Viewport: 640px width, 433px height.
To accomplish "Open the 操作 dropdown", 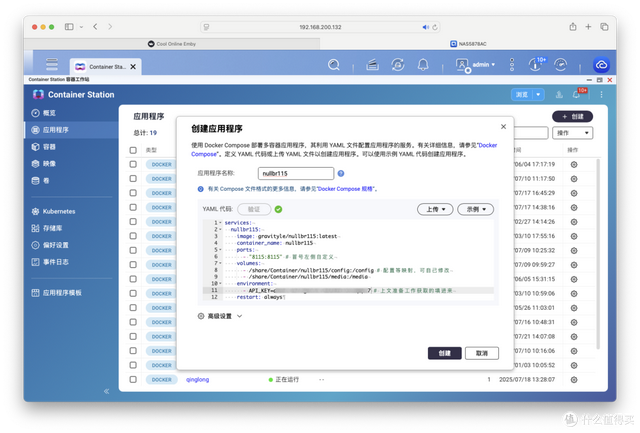I will click(573, 133).
